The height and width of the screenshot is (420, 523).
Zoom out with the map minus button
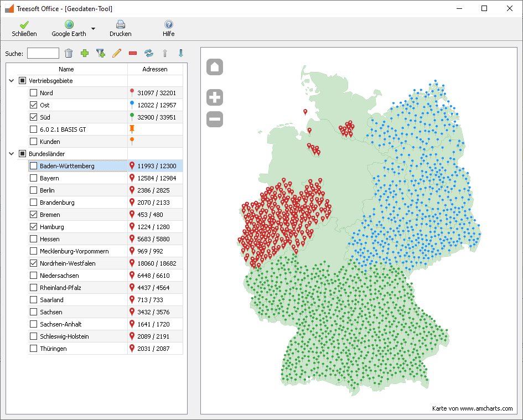pos(215,119)
